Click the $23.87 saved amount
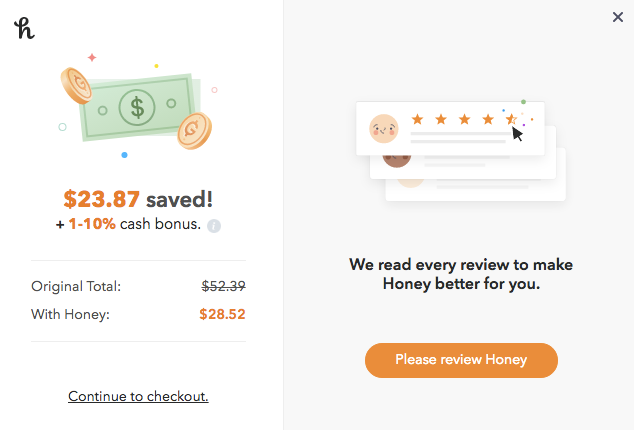Image resolution: width=634 pixels, height=430 pixels. (102, 198)
